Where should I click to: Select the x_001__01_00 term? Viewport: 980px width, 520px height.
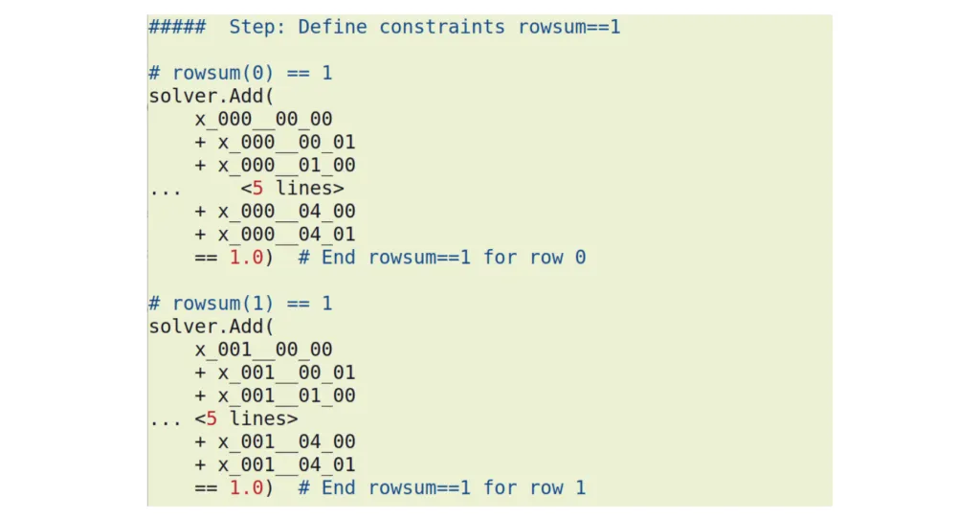pos(286,396)
